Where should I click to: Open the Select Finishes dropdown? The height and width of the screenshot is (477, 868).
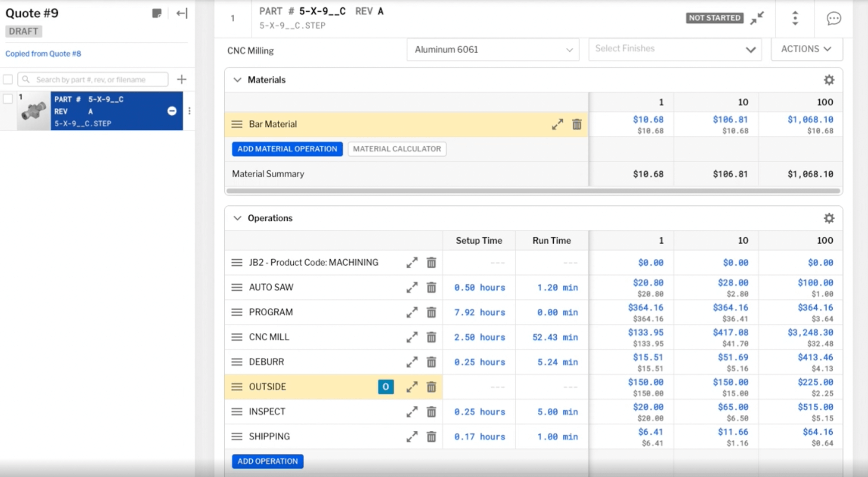675,49
